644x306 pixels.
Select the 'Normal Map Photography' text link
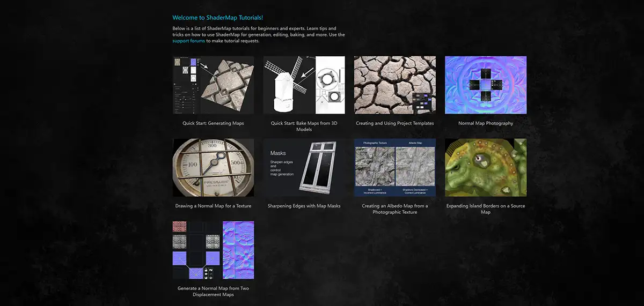click(486, 123)
